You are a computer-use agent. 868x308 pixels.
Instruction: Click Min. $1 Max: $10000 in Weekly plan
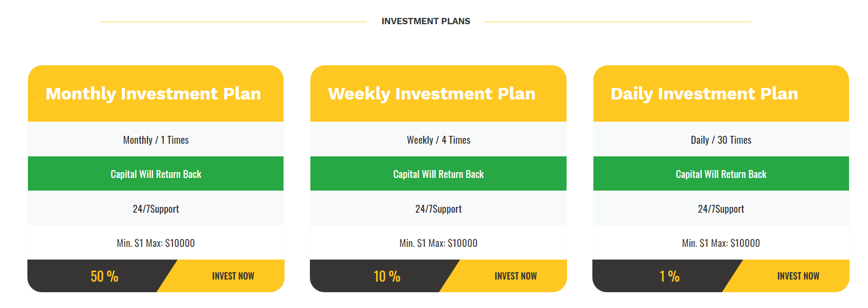pos(438,243)
